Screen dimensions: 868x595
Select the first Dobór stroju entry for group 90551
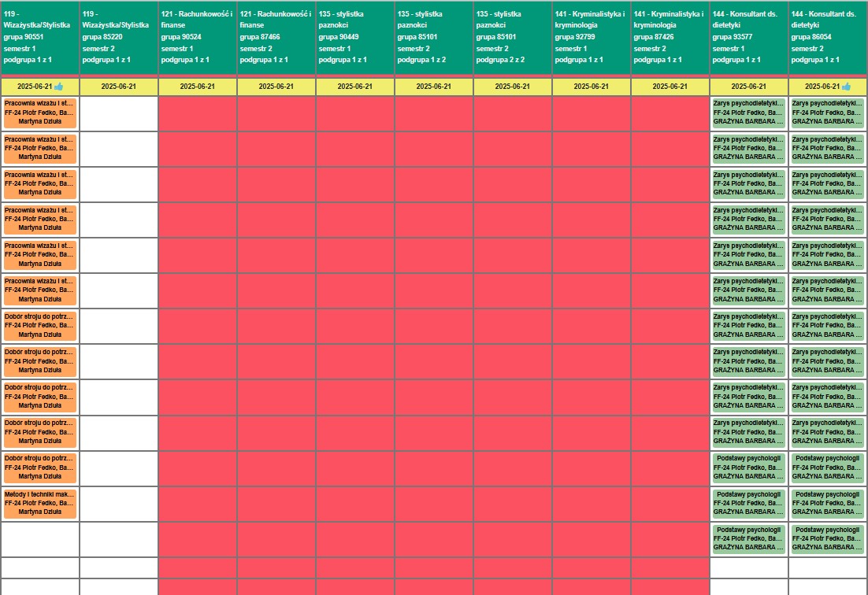tap(40, 326)
